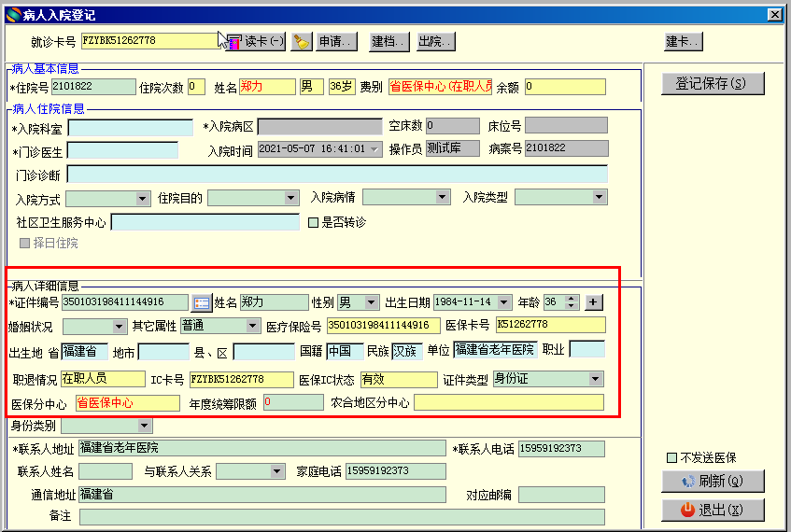This screenshot has width=791, height=532.
Task: Click the 住院次数 field
Action: pos(196,87)
